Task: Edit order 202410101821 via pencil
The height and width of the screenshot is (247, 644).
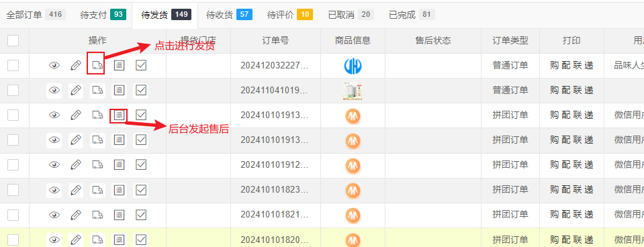Action: (x=76, y=215)
